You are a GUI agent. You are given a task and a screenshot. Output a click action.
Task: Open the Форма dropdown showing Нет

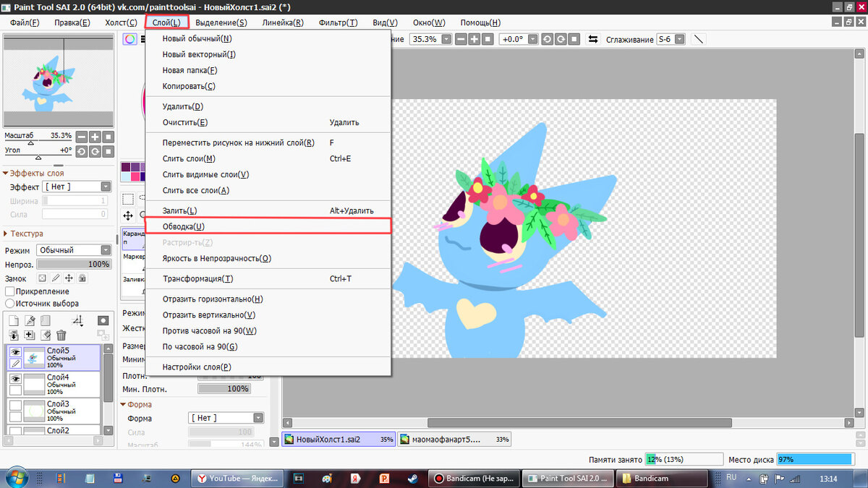226,418
